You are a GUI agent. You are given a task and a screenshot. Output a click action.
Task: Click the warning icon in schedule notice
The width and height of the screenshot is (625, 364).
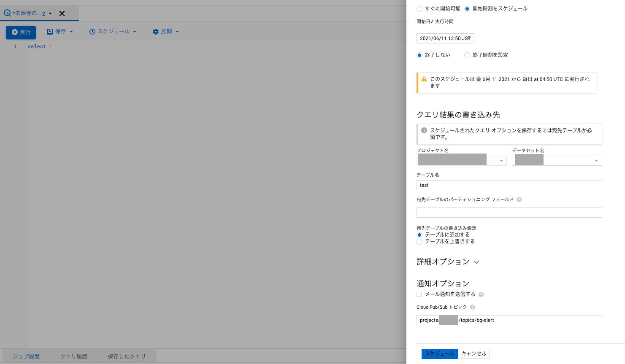(424, 79)
